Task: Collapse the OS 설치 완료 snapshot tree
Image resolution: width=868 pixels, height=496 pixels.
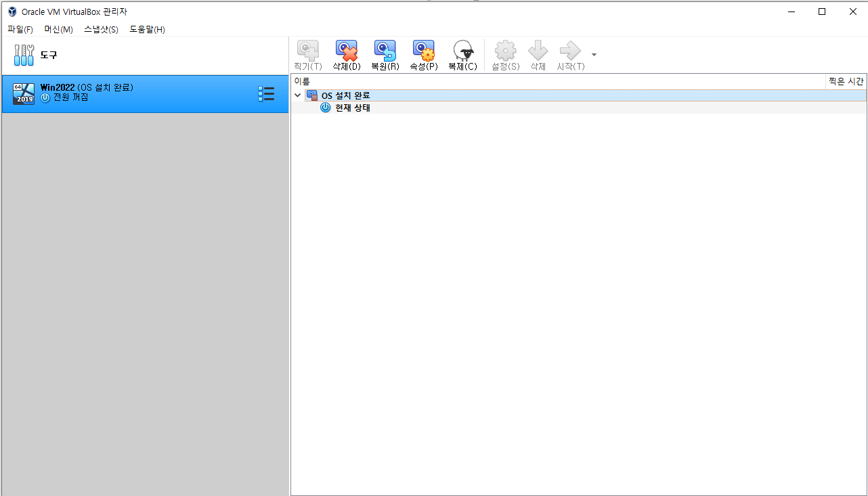Action: coord(298,95)
